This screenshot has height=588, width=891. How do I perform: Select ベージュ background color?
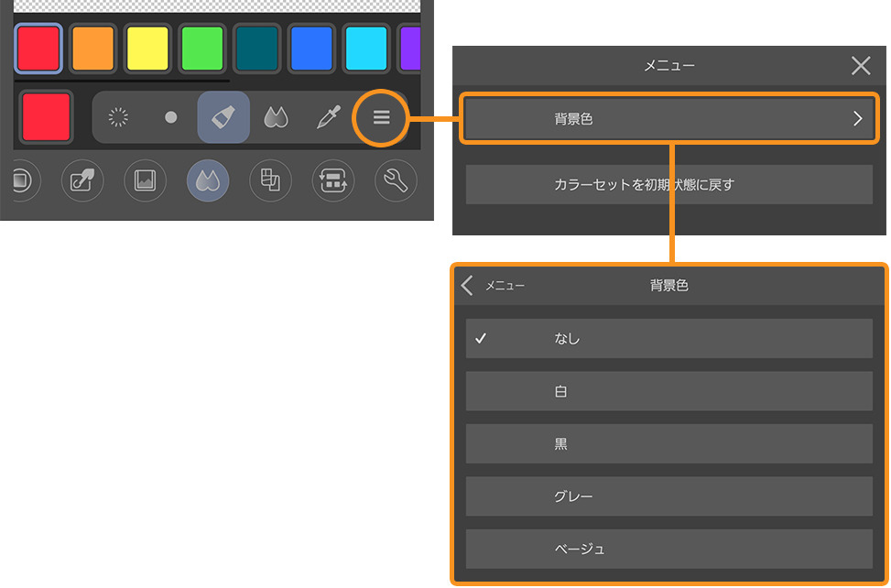[x=668, y=549]
